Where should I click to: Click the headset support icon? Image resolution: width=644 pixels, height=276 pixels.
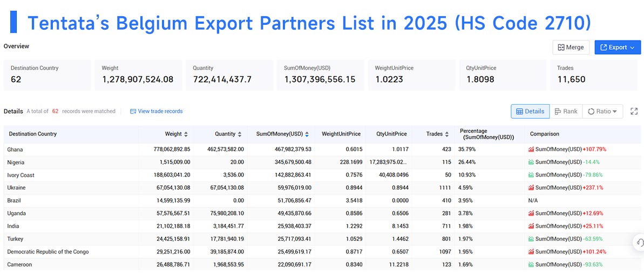[639, 242]
